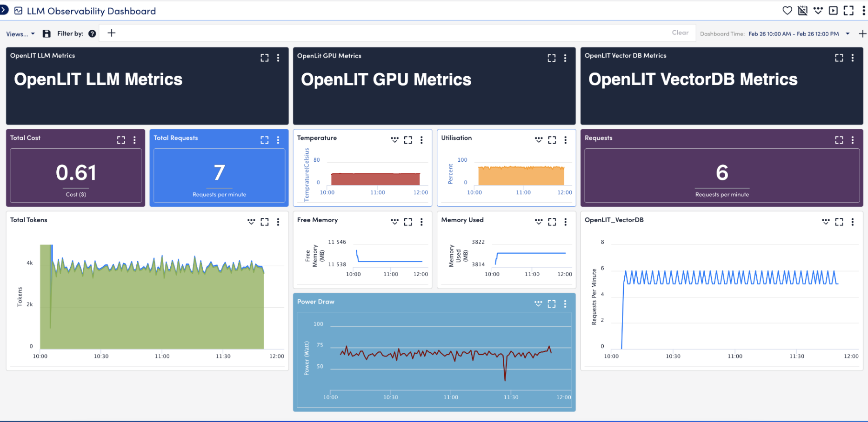Expand the left sidebar with arrow icon
The height and width of the screenshot is (422, 868).
click(3, 10)
